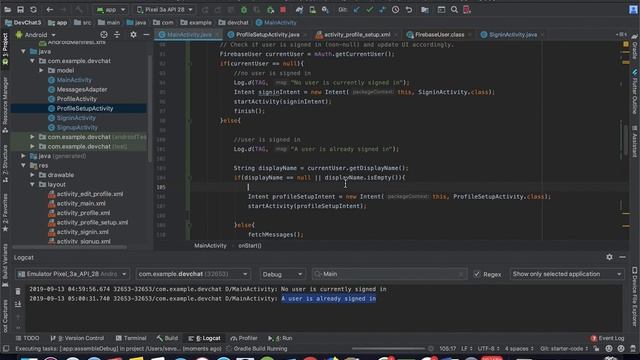Open the Event Log
640x360 pixels.
(607, 338)
